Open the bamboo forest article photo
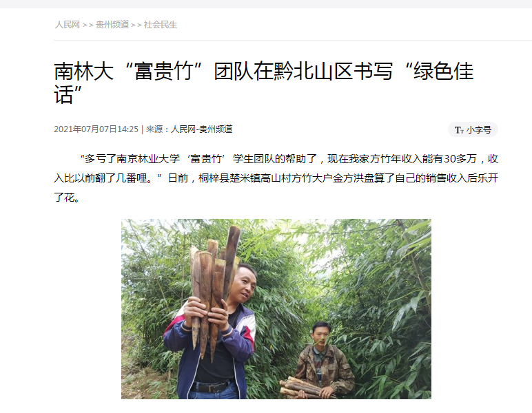532x413 pixels. 276,308
